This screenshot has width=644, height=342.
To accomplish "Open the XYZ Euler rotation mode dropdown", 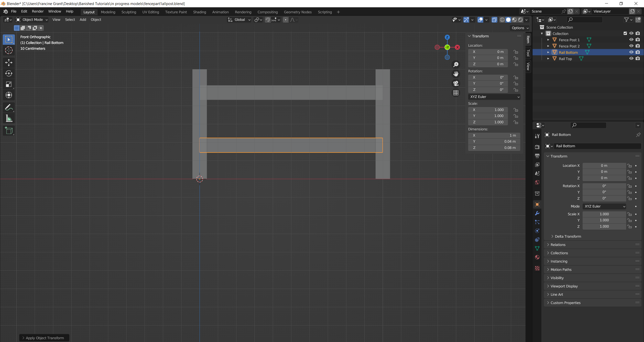I will coord(494,97).
